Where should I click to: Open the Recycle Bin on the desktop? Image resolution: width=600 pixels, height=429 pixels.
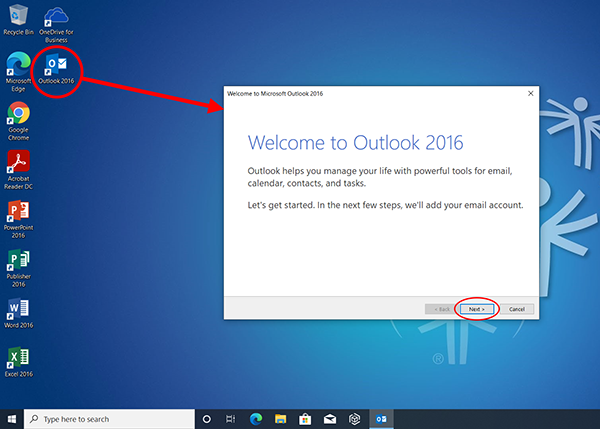(x=19, y=17)
